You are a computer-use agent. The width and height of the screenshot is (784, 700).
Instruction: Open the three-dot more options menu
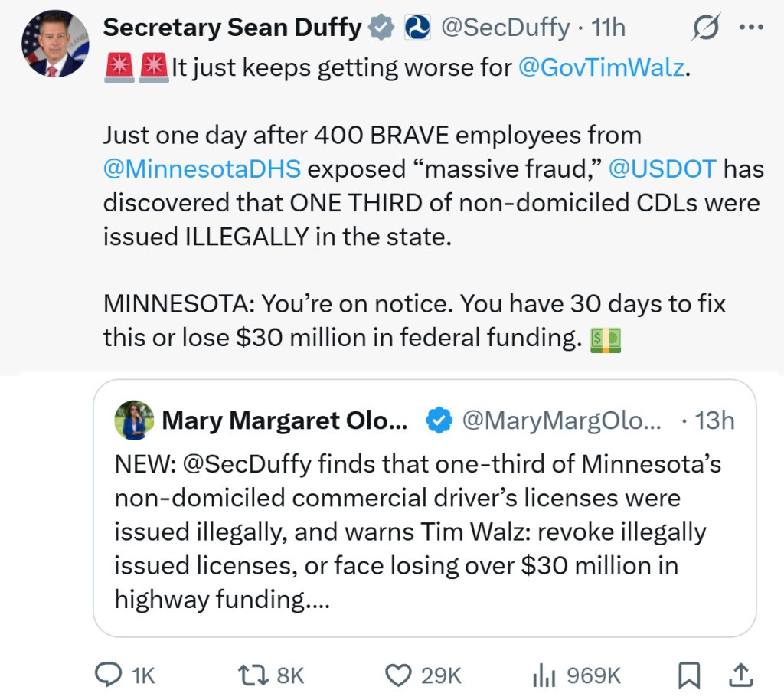[x=750, y=28]
